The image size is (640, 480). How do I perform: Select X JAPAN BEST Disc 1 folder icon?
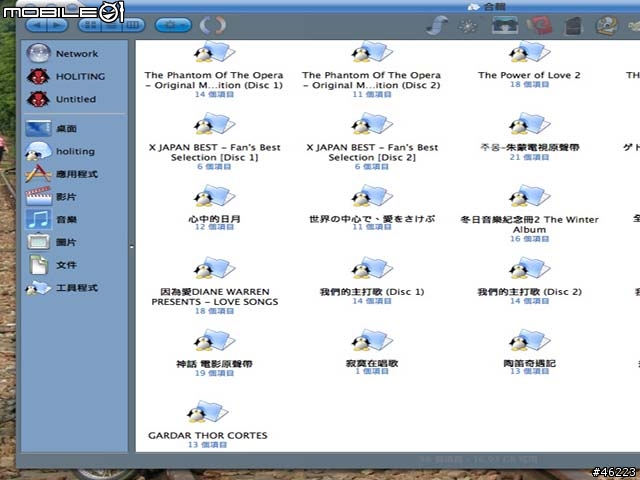[214, 124]
